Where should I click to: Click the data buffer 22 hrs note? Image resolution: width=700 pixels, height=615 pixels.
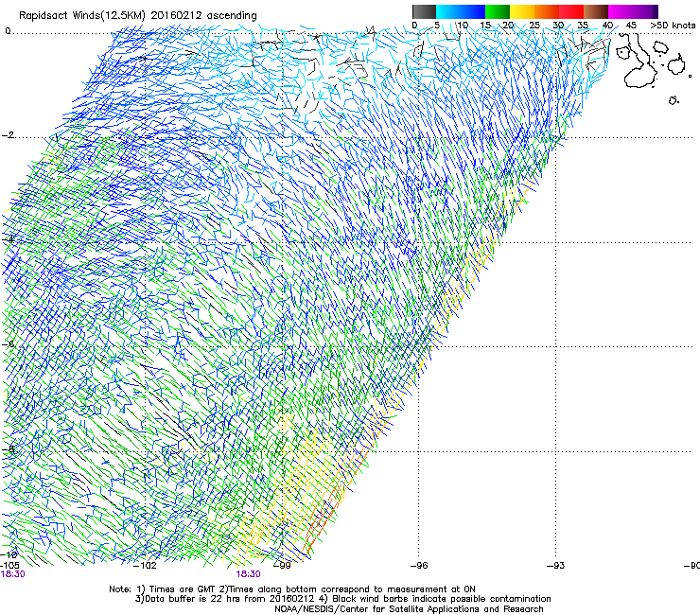click(342, 599)
